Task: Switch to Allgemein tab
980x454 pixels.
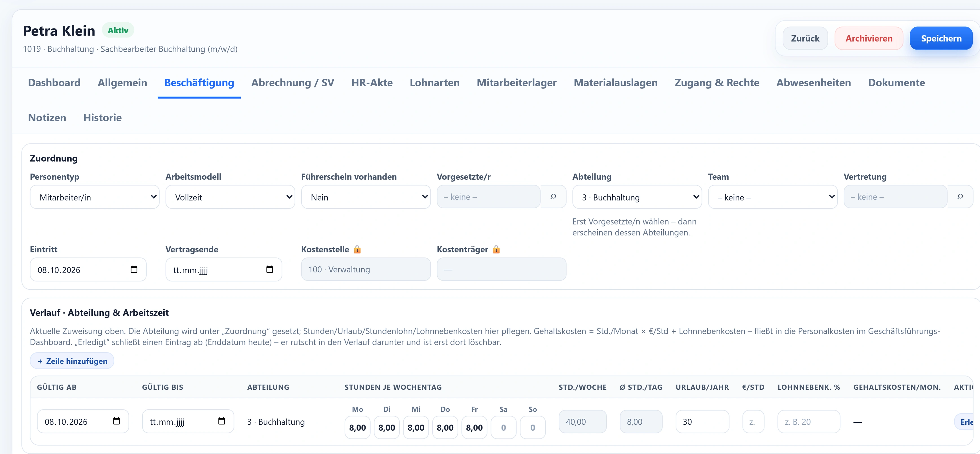Action: point(122,83)
